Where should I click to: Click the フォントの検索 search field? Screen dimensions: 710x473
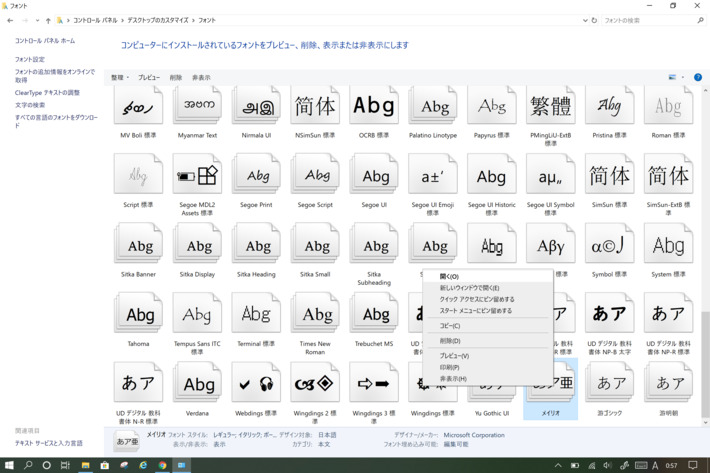pos(648,20)
